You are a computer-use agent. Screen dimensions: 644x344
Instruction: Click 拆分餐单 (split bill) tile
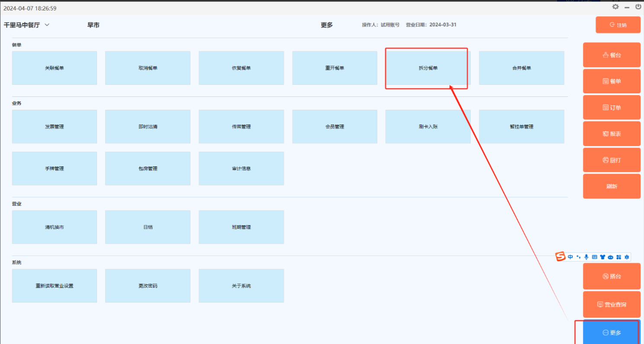point(428,68)
